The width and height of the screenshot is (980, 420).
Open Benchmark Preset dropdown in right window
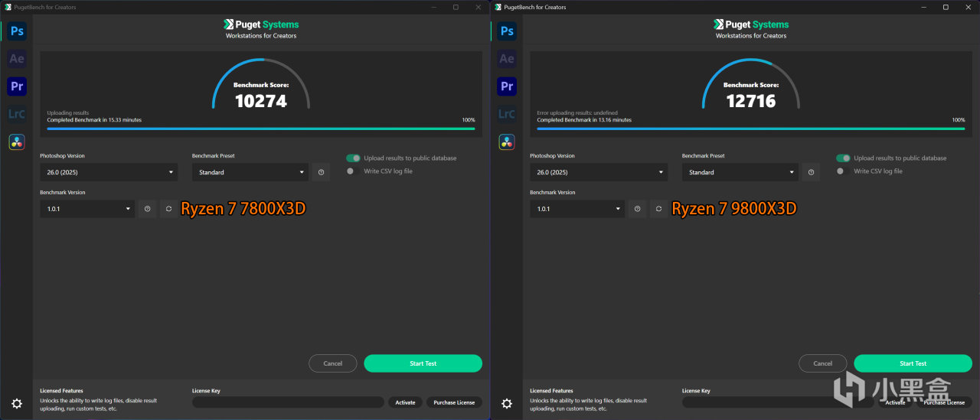740,172
